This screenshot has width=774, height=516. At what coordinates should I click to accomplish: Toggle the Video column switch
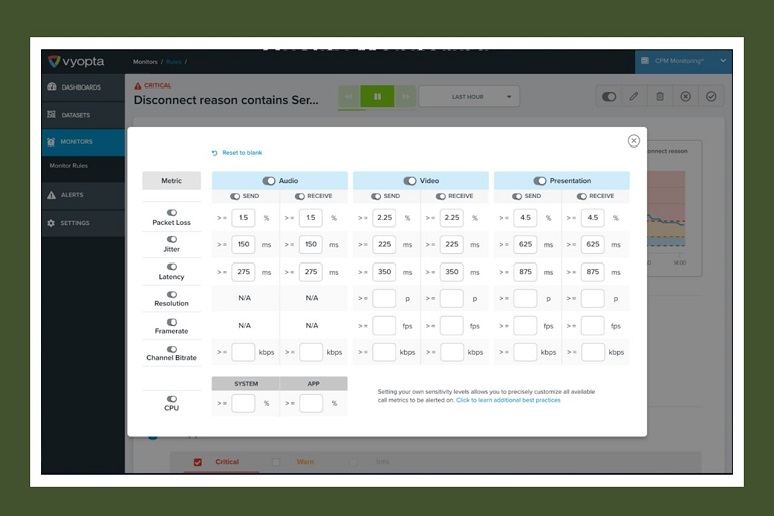click(x=409, y=181)
